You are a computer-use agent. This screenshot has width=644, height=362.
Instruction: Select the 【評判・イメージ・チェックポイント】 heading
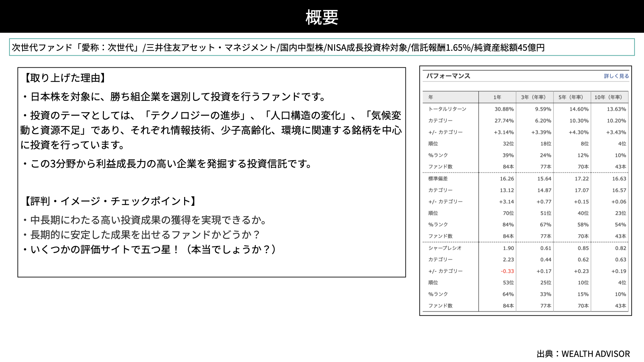pos(110,201)
